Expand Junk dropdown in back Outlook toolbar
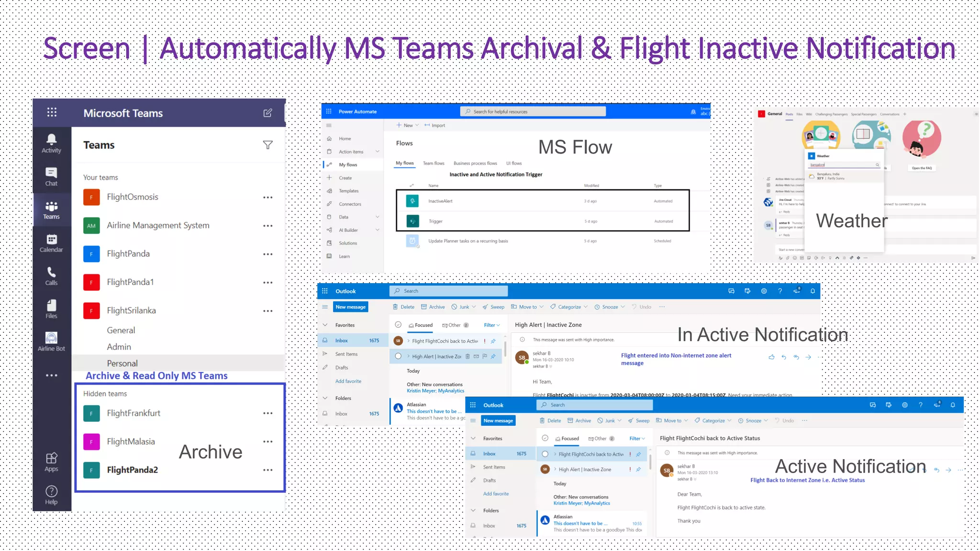980x551 pixels. tap(474, 307)
